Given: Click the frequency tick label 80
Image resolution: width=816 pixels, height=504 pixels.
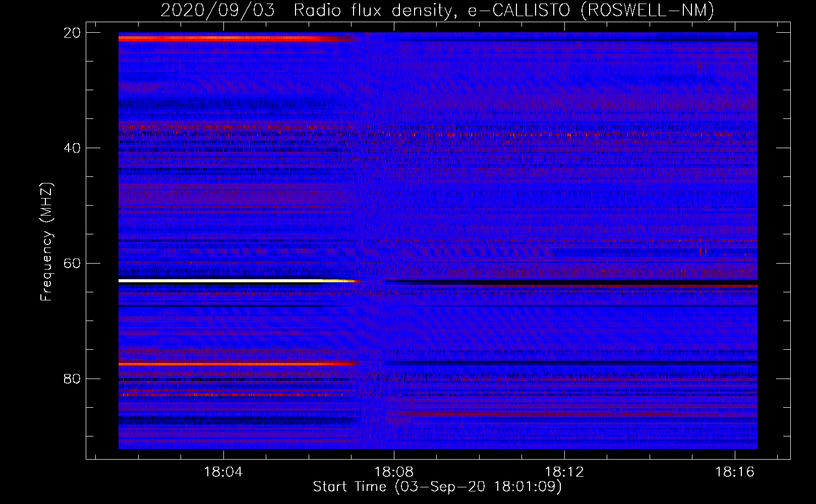Looking at the screenshot, I should [72, 379].
